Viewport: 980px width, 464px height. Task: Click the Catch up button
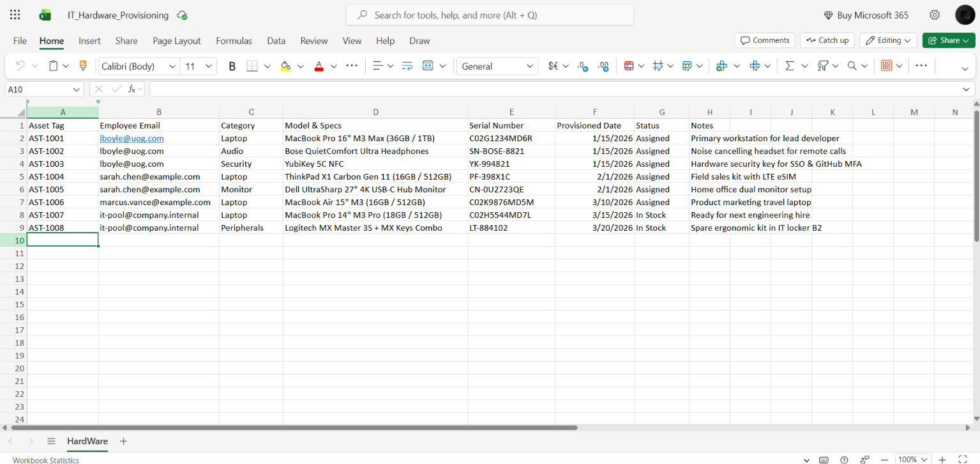827,40
